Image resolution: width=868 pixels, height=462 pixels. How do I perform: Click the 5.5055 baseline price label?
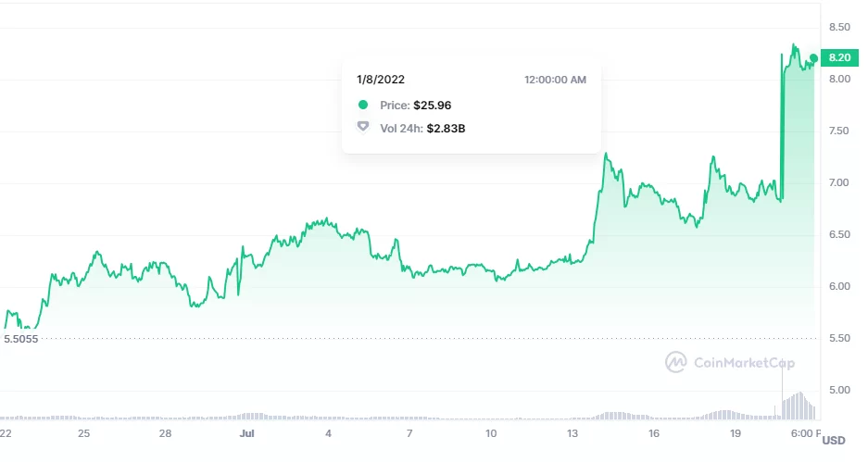(x=21, y=340)
